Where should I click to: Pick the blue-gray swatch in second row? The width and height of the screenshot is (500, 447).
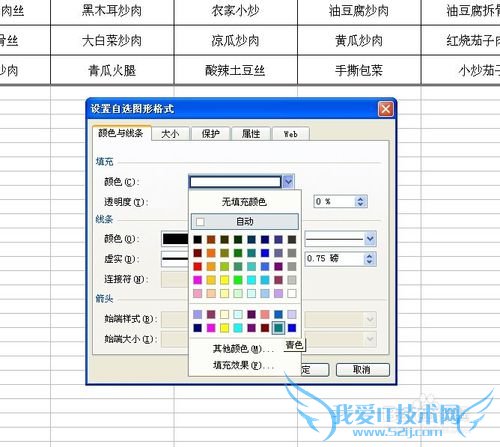click(278, 253)
